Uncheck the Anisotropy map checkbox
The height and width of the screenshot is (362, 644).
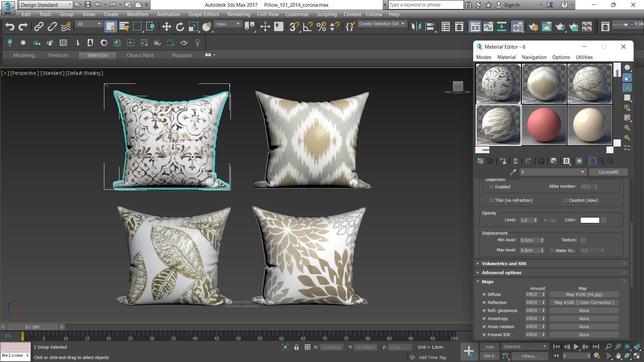pos(484,319)
